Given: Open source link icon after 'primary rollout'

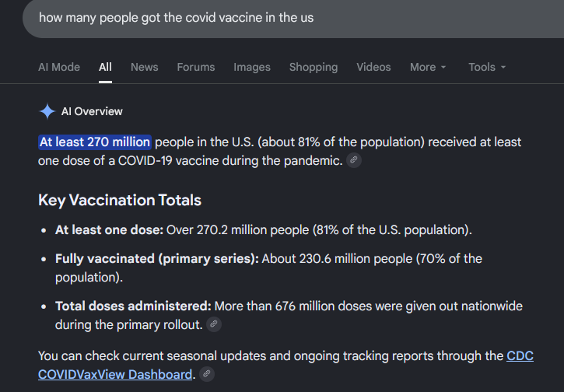Looking at the screenshot, I should click(x=214, y=324).
